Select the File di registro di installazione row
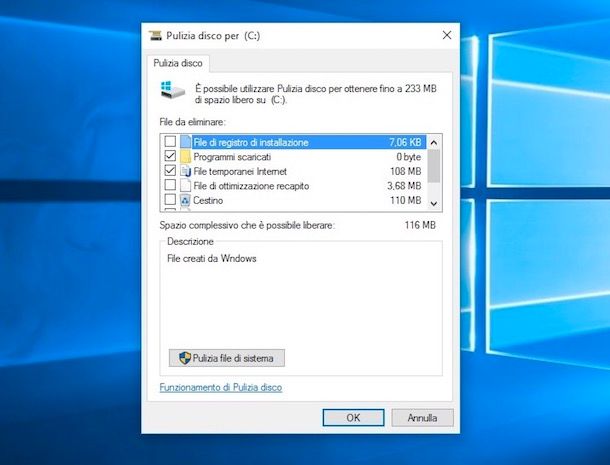This screenshot has height=465, width=610. click(x=293, y=142)
